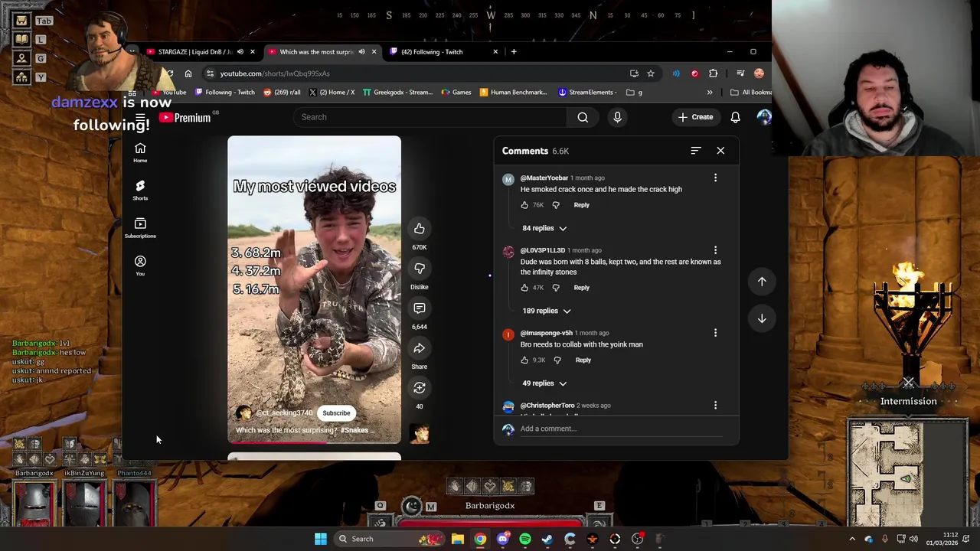Click the Create button
Image resolution: width=980 pixels, height=551 pixels.
pyautogui.click(x=695, y=117)
